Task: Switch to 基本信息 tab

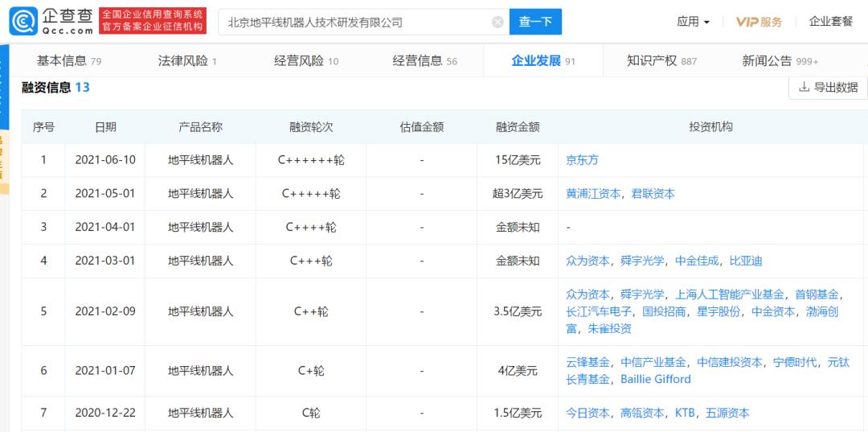Action: click(68, 61)
